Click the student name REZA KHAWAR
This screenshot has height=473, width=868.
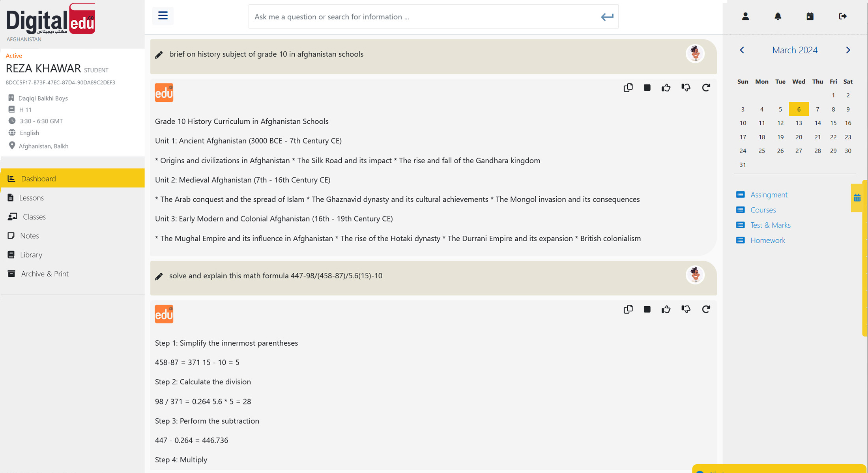point(43,69)
